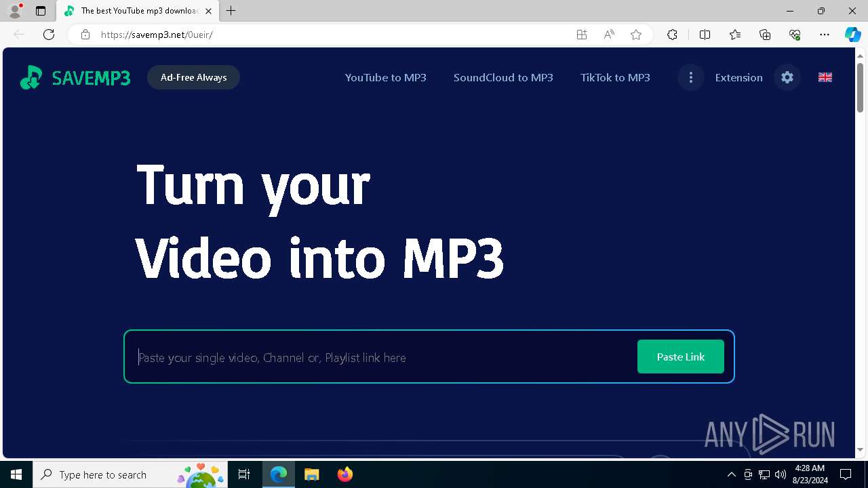Image resolution: width=868 pixels, height=488 pixels.
Task: Click the Ad-Free Always badge
Action: (x=193, y=77)
